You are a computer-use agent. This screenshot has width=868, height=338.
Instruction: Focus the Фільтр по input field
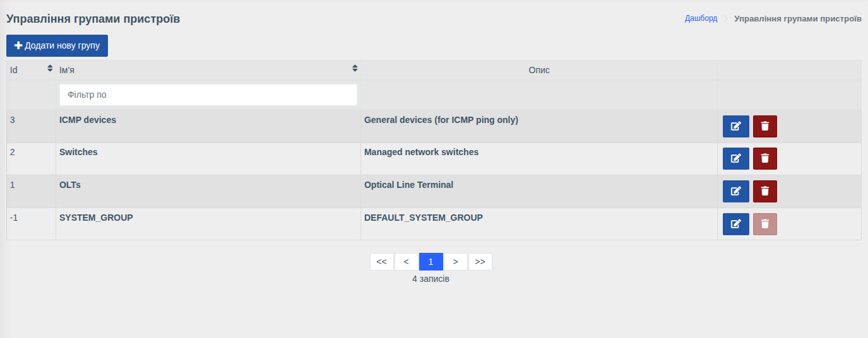click(208, 95)
